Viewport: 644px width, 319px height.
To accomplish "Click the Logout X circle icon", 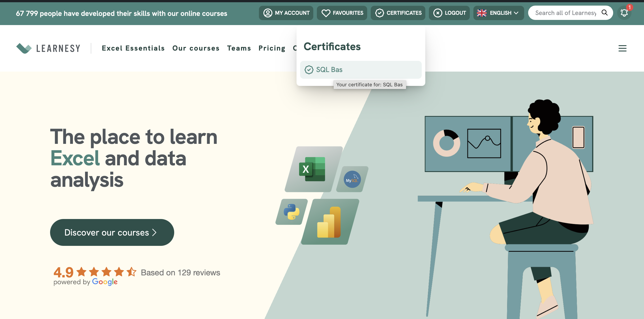I will 438,13.
